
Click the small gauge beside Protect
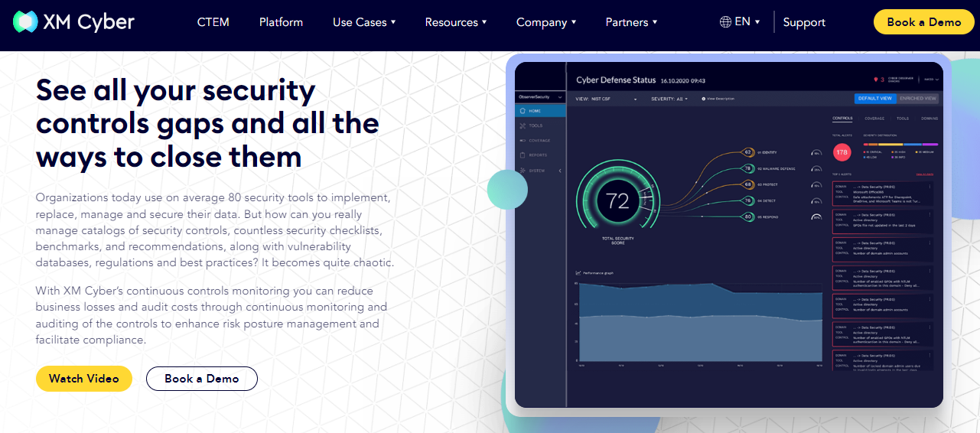(x=817, y=184)
